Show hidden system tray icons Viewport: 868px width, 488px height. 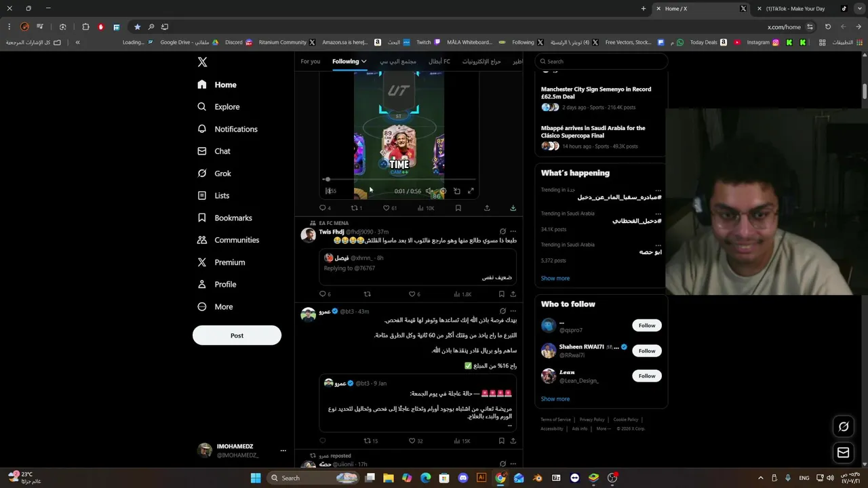point(760,478)
